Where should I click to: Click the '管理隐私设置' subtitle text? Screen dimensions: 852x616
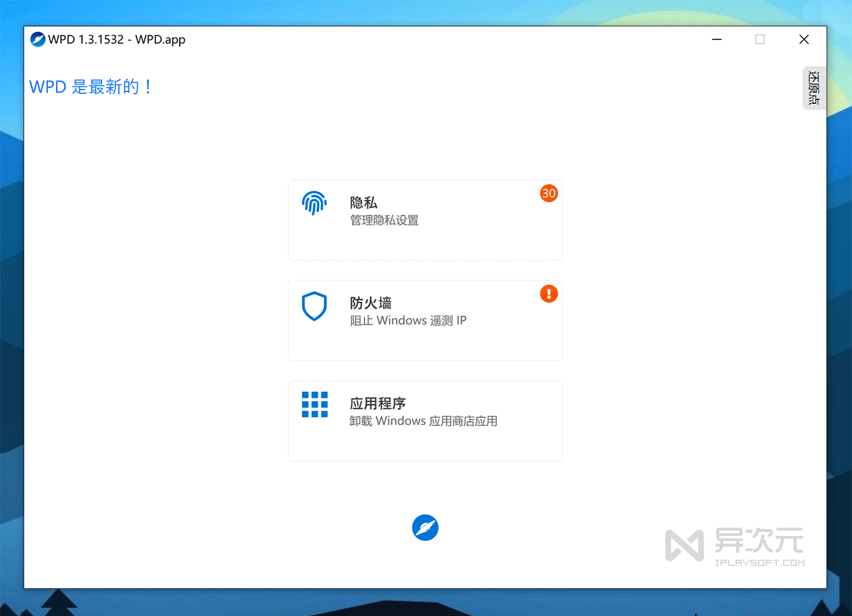(x=384, y=220)
